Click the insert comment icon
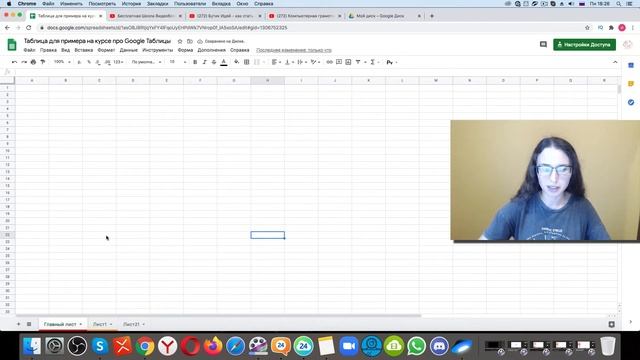The image size is (640, 360). pos(339,62)
